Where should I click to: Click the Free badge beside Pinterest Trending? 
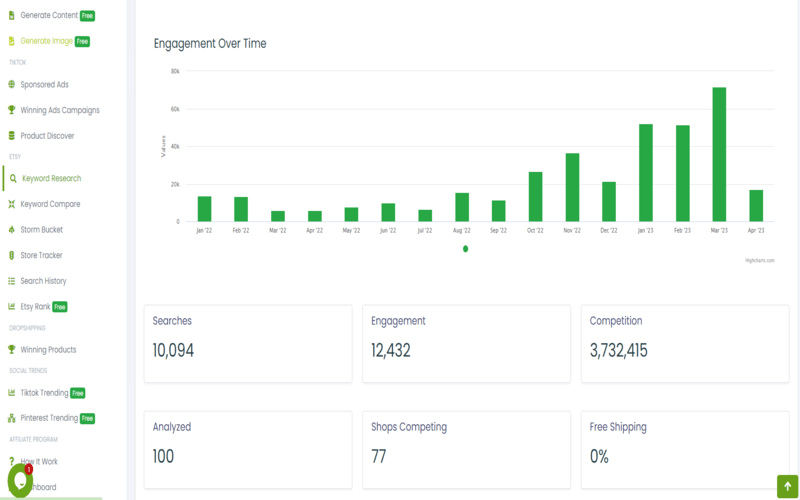(x=87, y=418)
